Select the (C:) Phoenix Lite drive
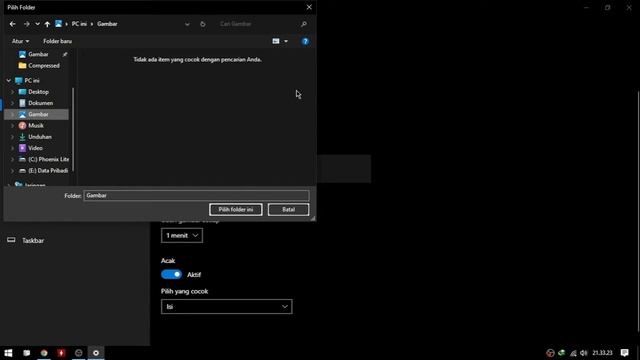Screen dimensions: 640x360 pyautogui.click(x=49, y=160)
